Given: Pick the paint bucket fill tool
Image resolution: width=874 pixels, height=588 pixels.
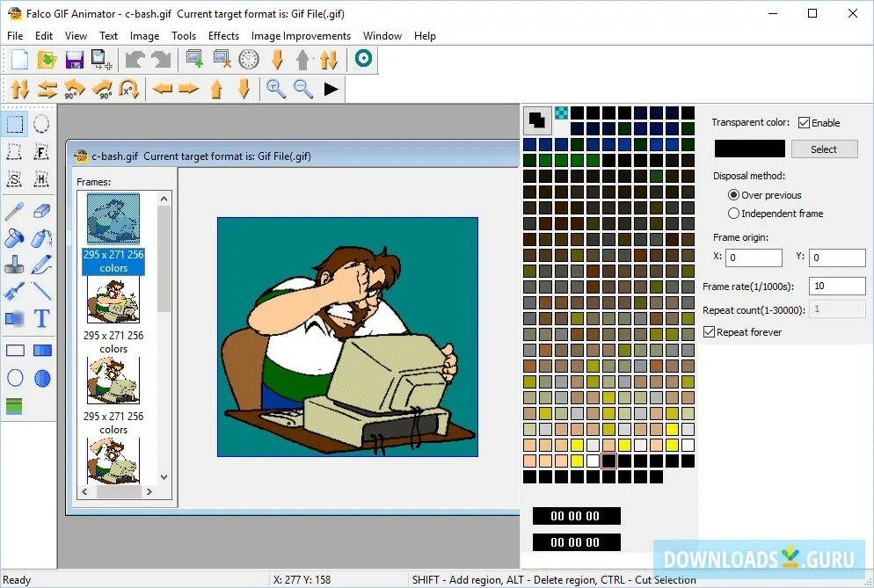Looking at the screenshot, I should (14, 238).
